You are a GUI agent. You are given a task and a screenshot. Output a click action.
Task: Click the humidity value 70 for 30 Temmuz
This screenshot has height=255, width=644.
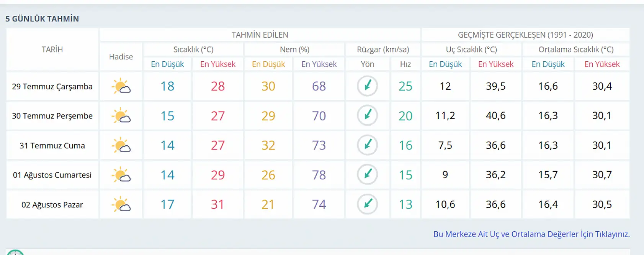319,116
